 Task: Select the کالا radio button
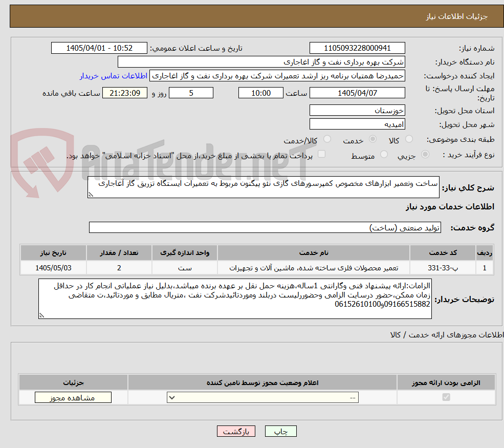pos(409,139)
